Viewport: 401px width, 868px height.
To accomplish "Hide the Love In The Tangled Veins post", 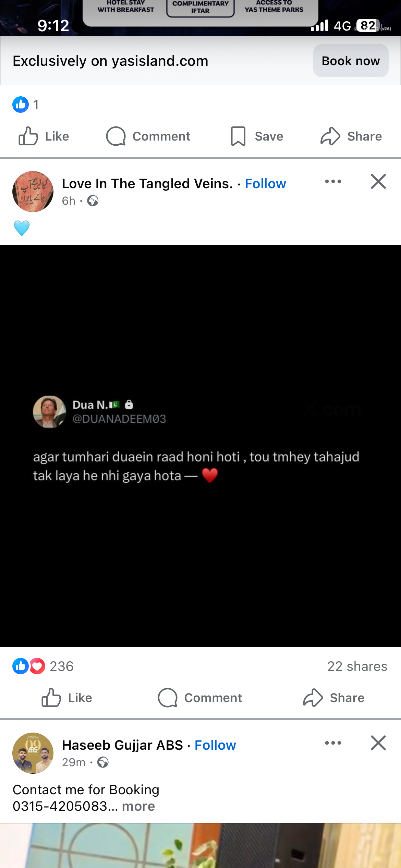I will point(378,181).
